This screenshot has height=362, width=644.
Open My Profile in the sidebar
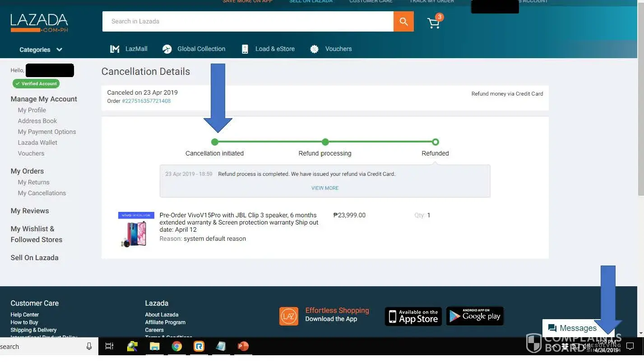pos(32,110)
